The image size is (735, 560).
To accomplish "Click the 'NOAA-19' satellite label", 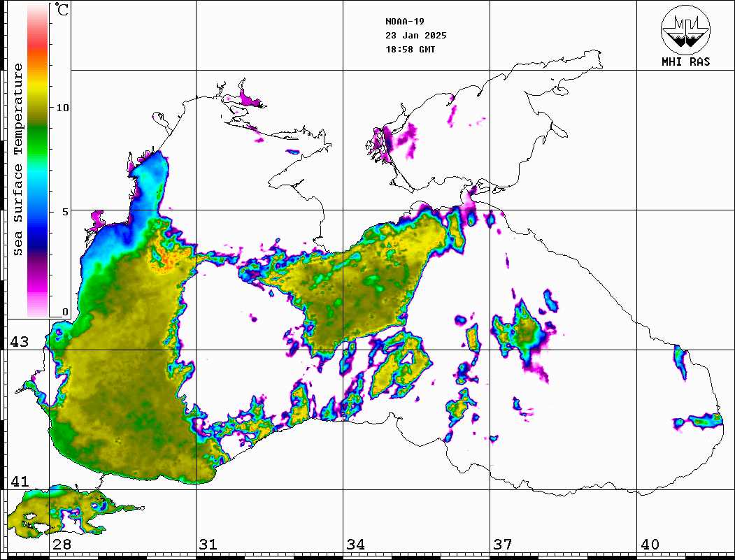I will (x=405, y=22).
